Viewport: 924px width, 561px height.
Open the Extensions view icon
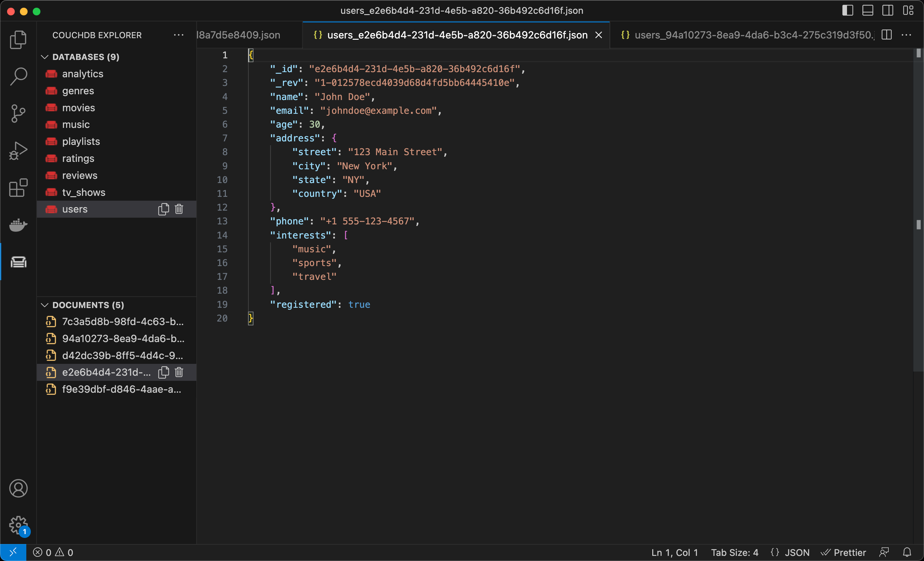pyautogui.click(x=18, y=188)
